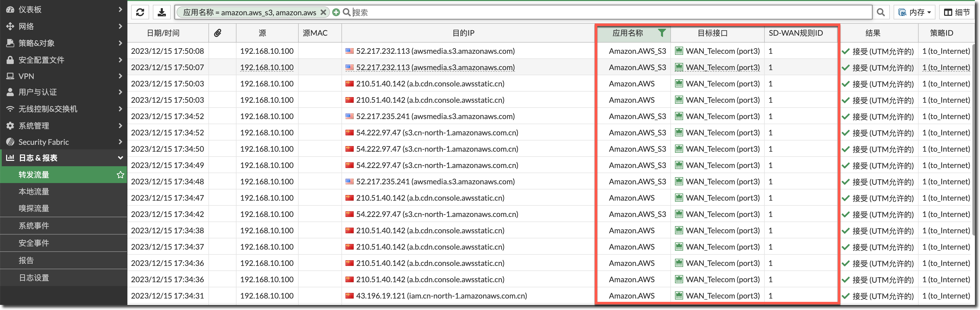Open the 本地流量 log page
The height and width of the screenshot is (310, 980).
coord(34,191)
